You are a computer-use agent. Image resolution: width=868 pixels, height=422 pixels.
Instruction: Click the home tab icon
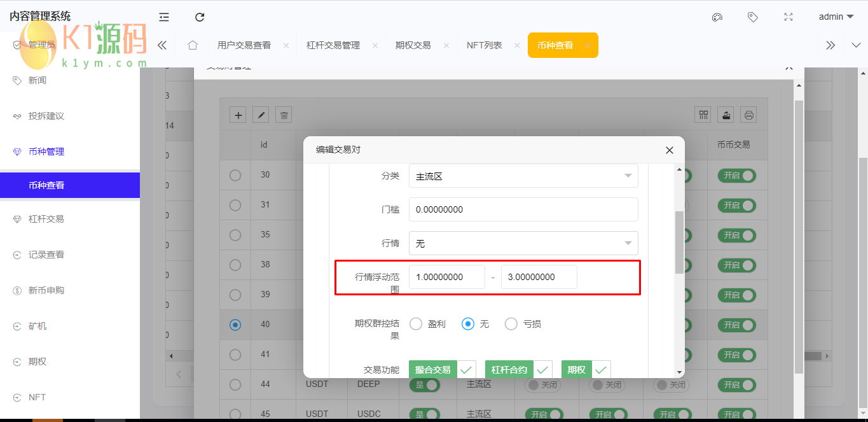[193, 45]
